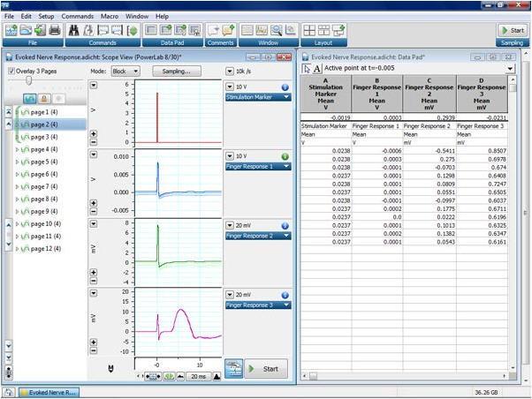Click the minus zoom button on Finger Response 1 axis
The width and height of the screenshot is (532, 399).
(x=94, y=212)
